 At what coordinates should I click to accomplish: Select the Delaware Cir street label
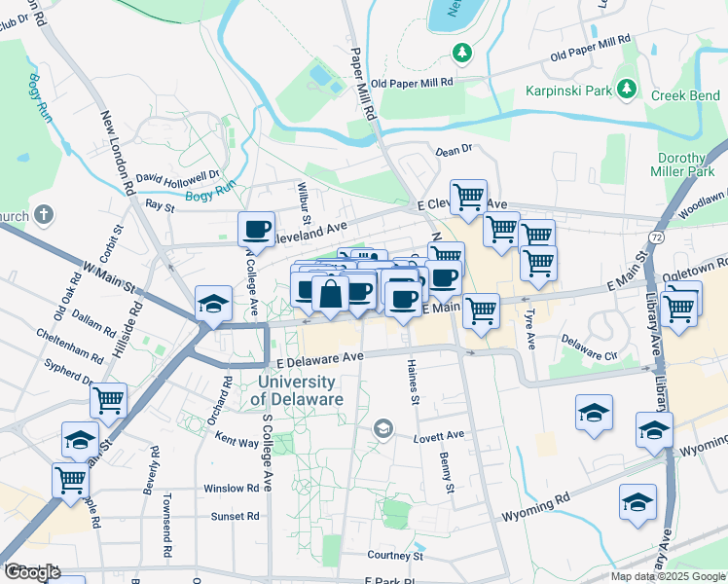coord(589,347)
